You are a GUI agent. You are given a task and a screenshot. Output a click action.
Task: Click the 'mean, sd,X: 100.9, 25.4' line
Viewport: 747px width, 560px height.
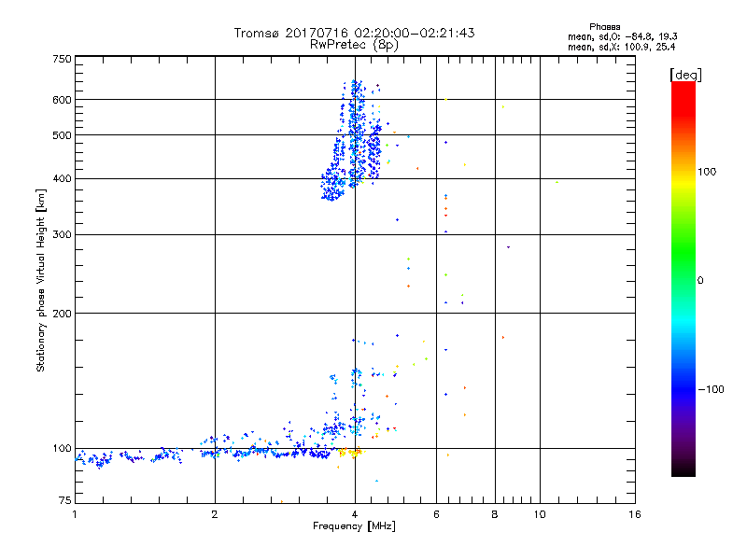pos(621,47)
